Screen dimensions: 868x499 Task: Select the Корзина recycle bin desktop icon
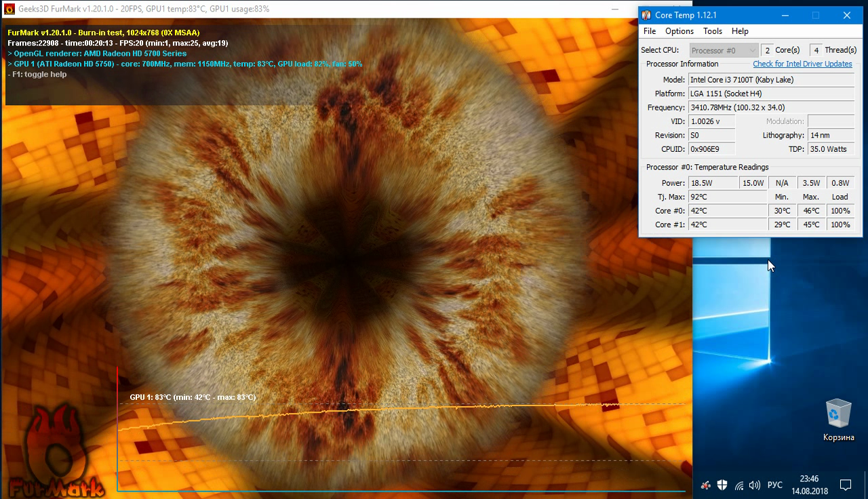coord(838,420)
